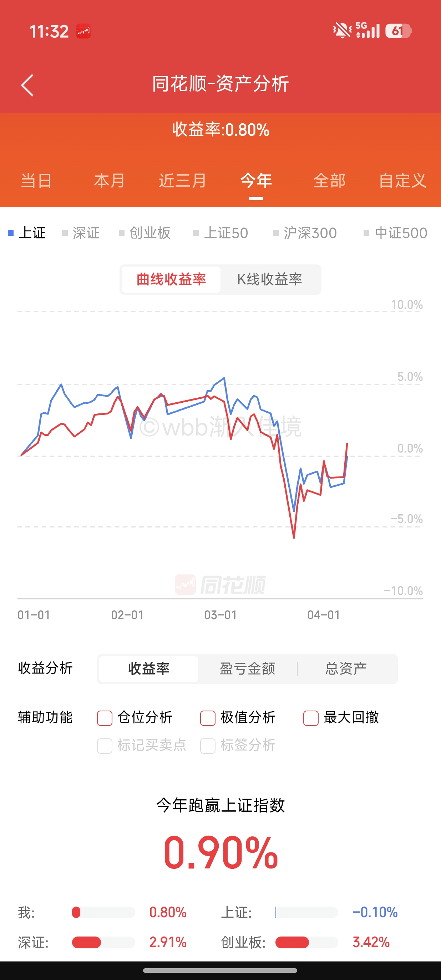The image size is (441, 980).
Task: Check the 最大回撤 option
Action: [311, 718]
